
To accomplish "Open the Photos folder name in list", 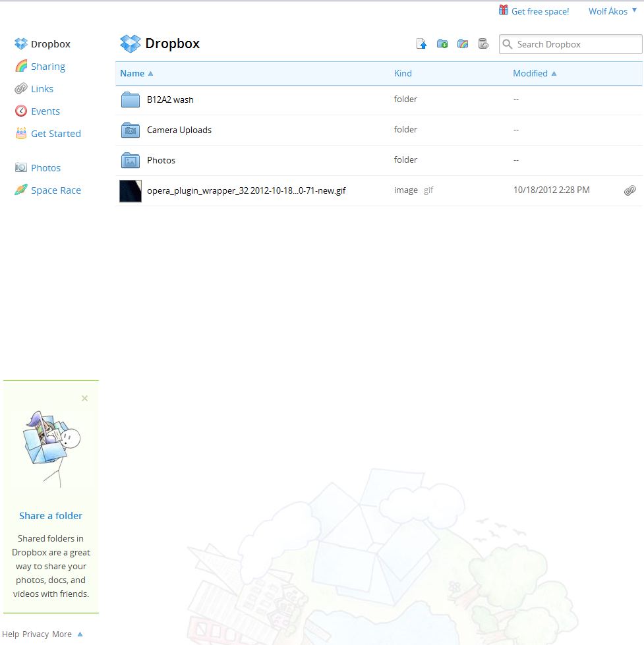I will pyautogui.click(x=161, y=161).
